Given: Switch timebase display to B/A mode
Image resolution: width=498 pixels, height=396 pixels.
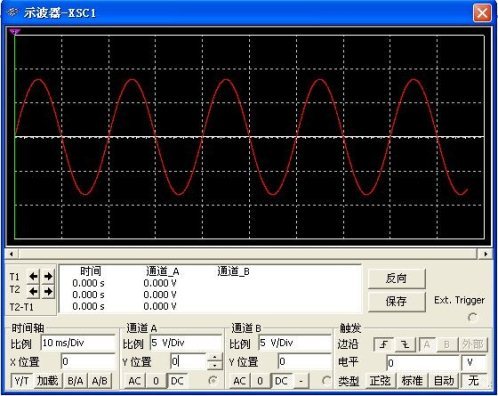Looking at the screenshot, I should (x=75, y=381).
